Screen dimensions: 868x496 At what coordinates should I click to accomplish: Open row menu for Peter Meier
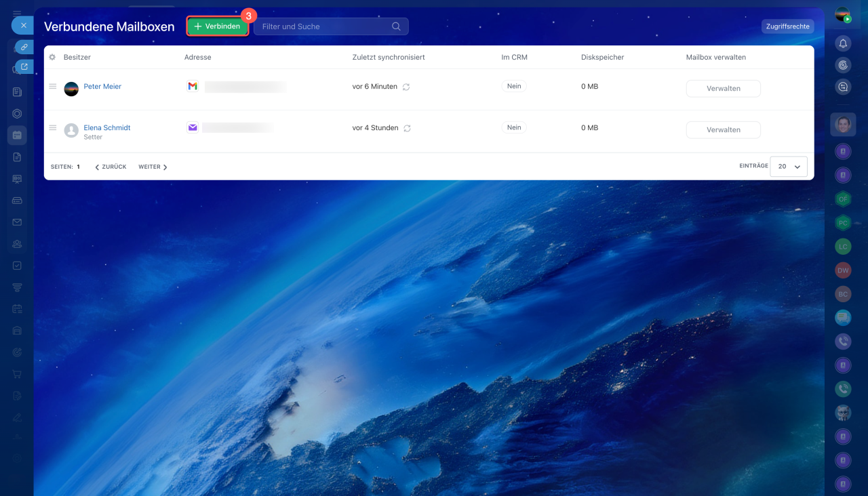(x=53, y=87)
